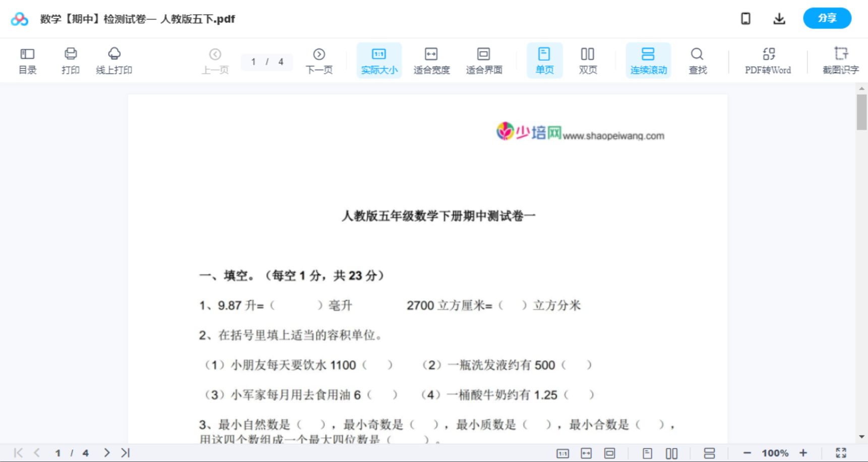Open the 目录 document outline panel

tap(27, 60)
